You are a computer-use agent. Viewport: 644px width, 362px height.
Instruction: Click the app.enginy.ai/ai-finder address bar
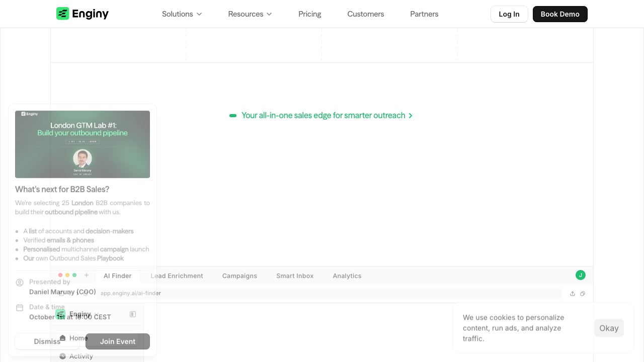[x=329, y=293]
